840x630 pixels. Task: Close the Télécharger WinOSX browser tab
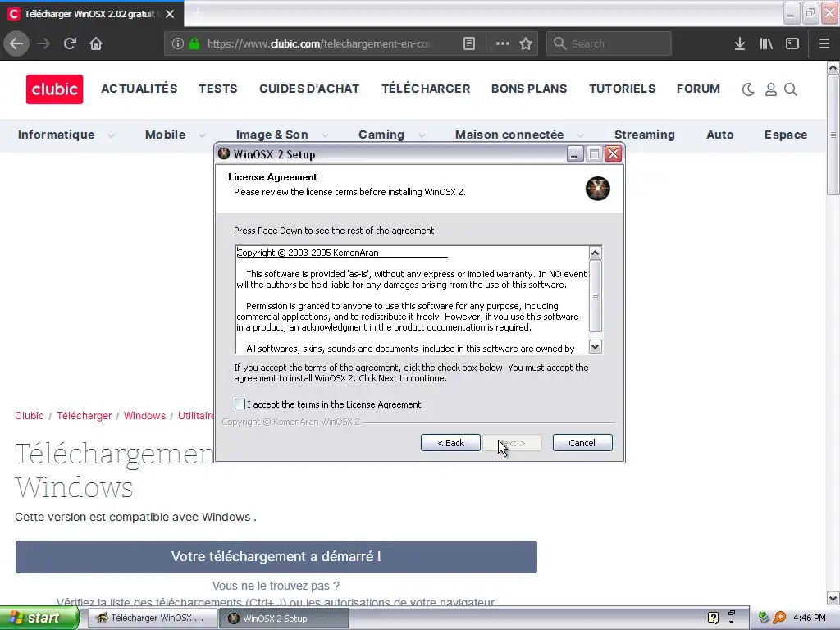[170, 14]
